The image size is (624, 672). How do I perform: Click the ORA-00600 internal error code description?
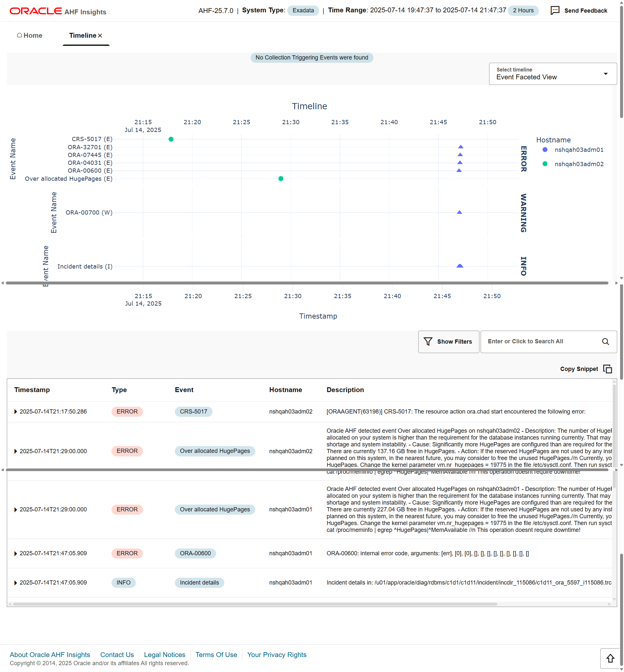tap(427, 553)
